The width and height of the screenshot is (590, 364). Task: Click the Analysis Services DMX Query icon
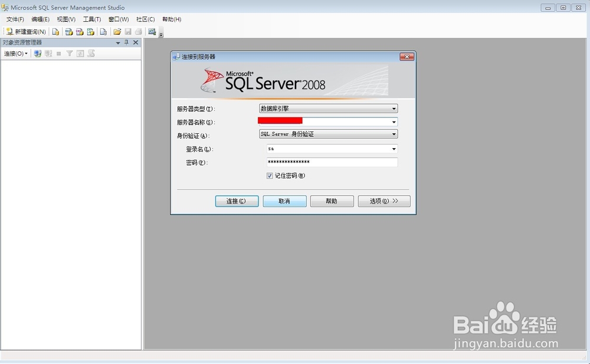[80, 32]
